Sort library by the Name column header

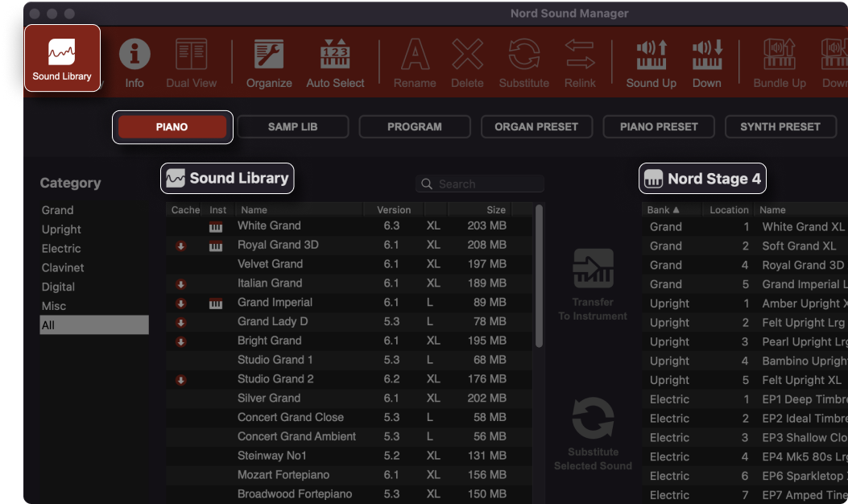(299, 210)
